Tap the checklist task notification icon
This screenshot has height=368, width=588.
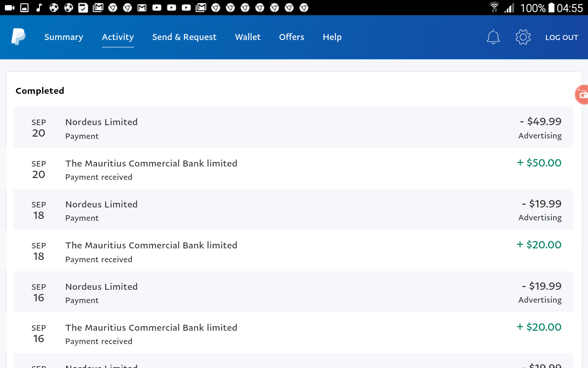(83, 8)
